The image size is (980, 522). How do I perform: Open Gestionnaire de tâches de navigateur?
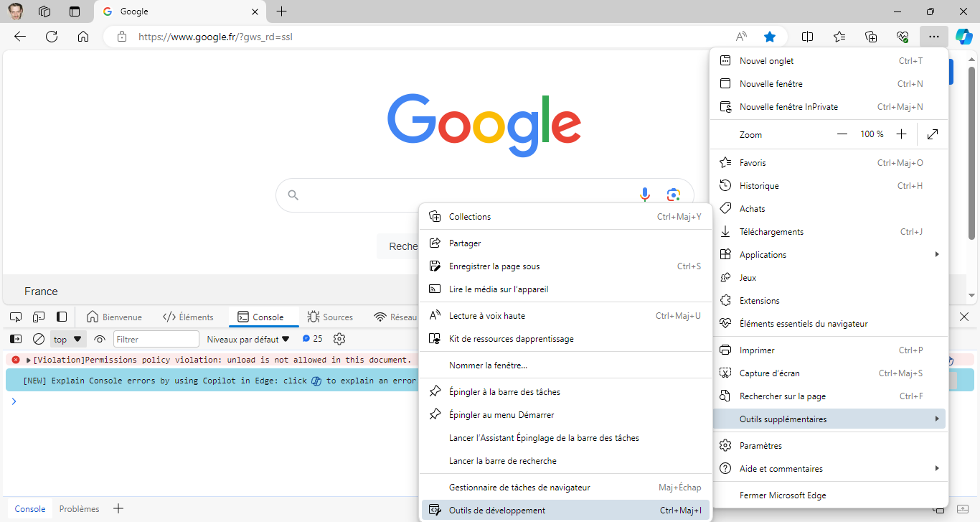pyautogui.click(x=565, y=488)
